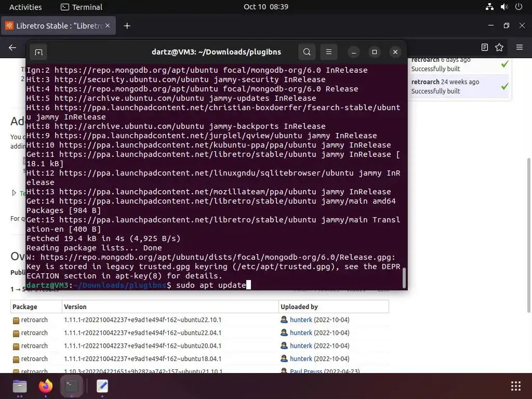Open the terminal hamburger menu

click(x=329, y=52)
